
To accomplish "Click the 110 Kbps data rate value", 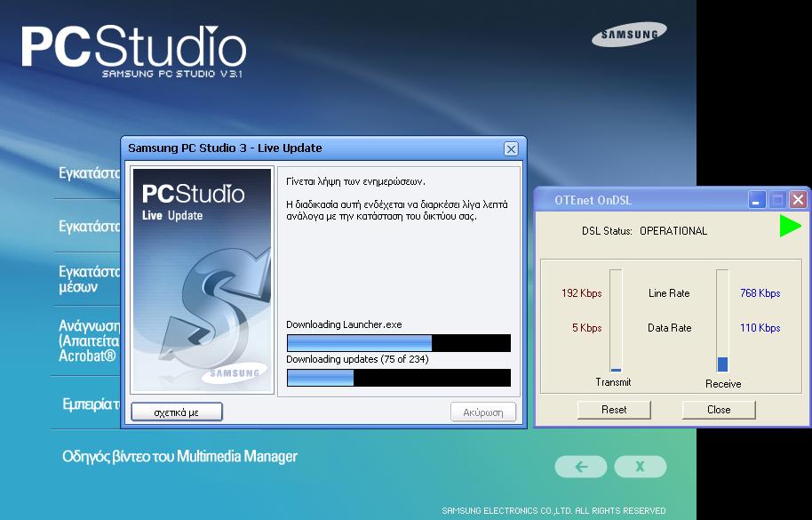I will [x=760, y=328].
